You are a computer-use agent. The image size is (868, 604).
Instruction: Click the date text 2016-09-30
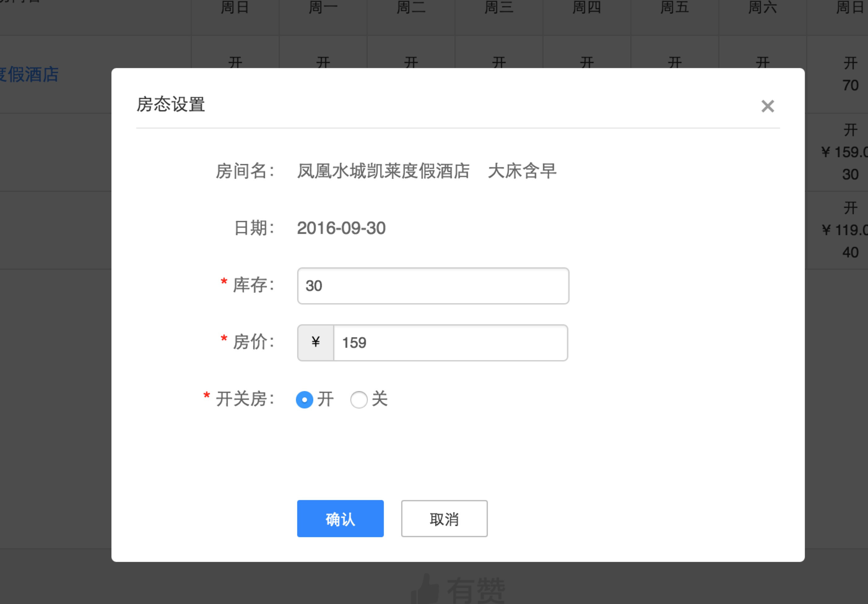click(341, 228)
